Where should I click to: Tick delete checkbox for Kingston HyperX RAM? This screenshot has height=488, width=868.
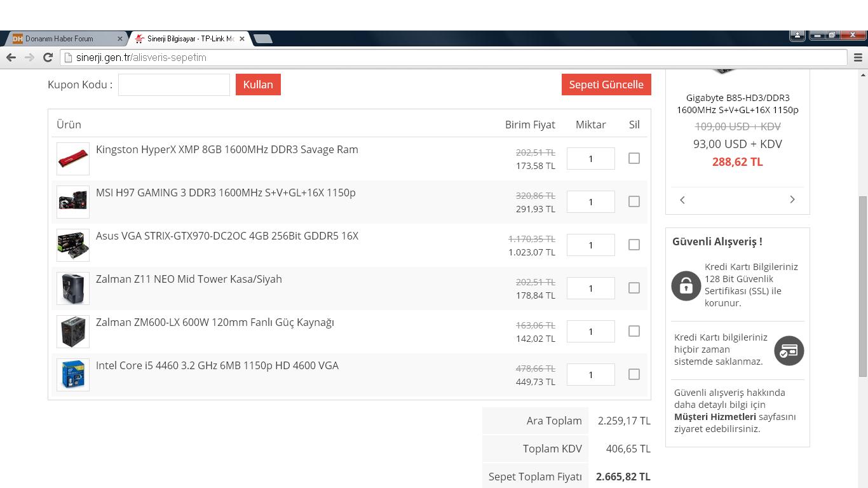(x=634, y=158)
